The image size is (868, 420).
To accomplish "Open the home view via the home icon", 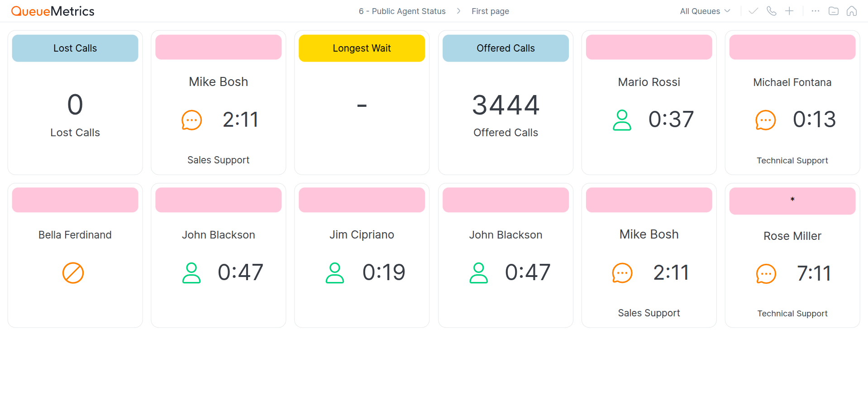I will [x=852, y=10].
